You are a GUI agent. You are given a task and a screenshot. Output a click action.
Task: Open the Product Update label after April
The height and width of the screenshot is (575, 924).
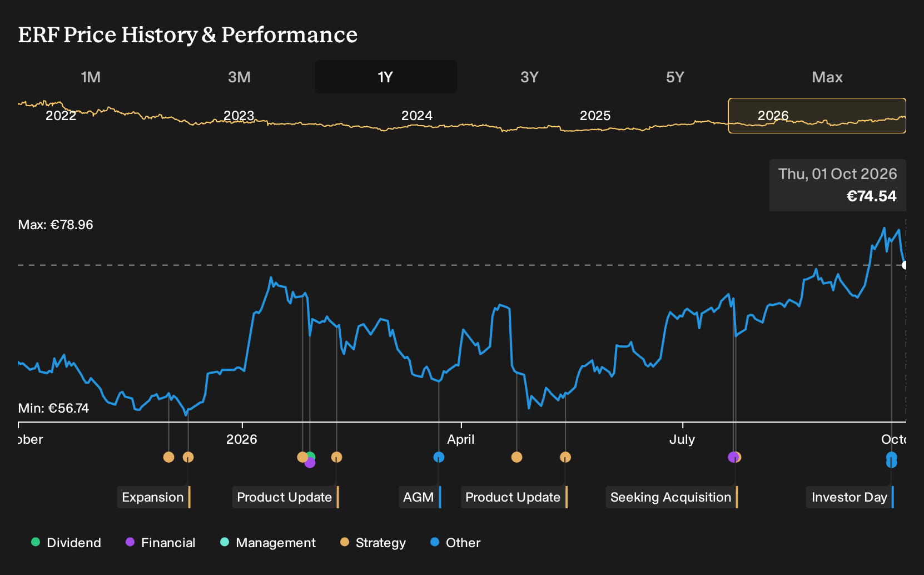coord(513,497)
